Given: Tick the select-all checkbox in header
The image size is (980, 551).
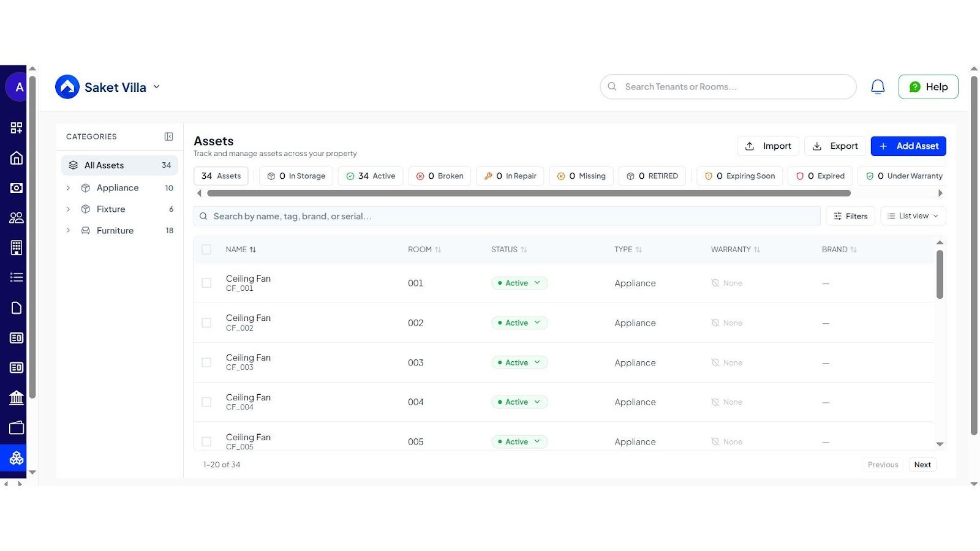Looking at the screenshot, I should pyautogui.click(x=206, y=250).
